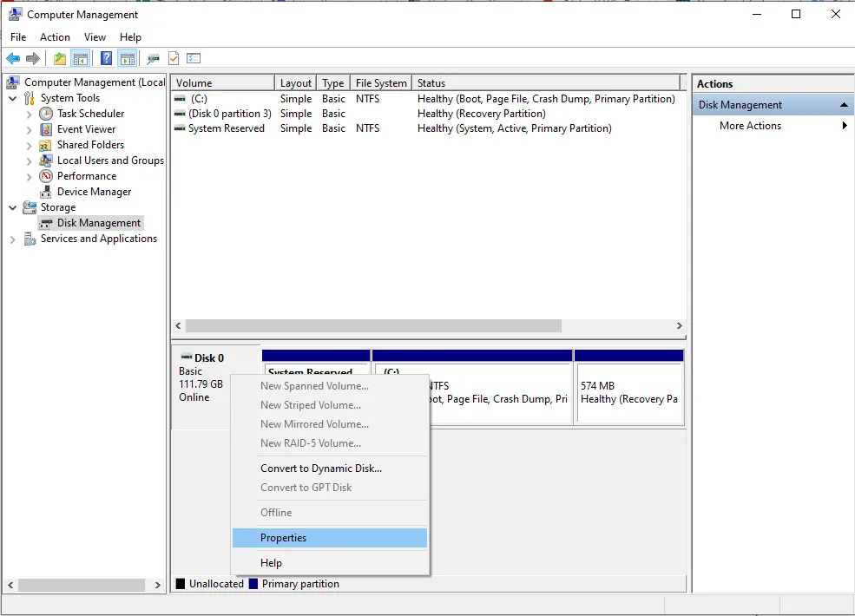This screenshot has width=855, height=616.
Task: Click the Disk Management disk icon in the sidebar
Action: pyautogui.click(x=45, y=222)
